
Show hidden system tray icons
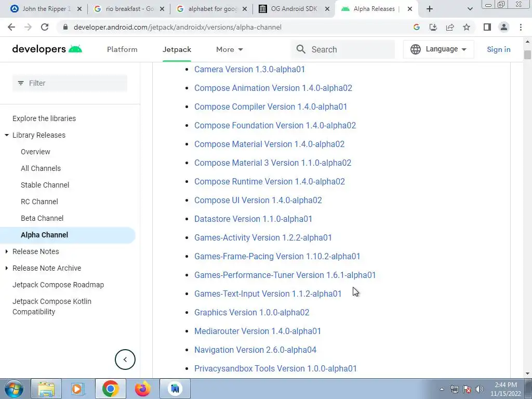442,389
